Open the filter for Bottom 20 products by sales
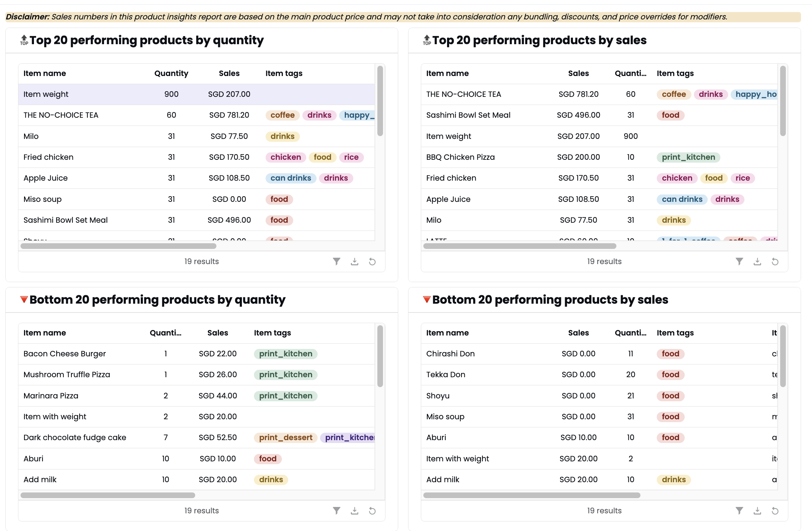The width and height of the screenshot is (812, 531). coord(739,510)
